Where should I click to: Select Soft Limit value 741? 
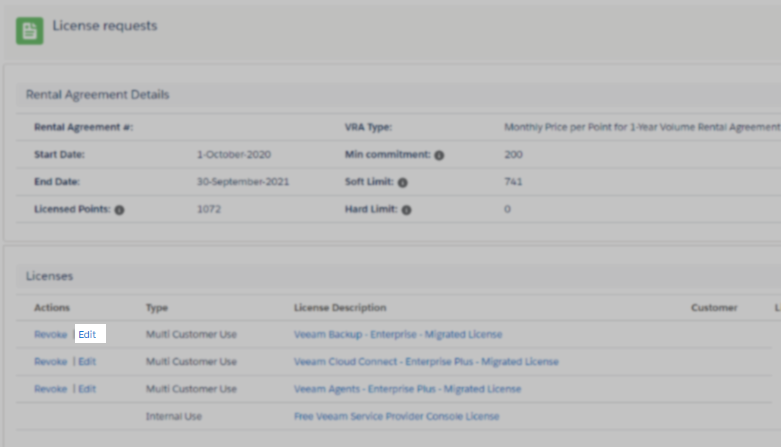513,182
